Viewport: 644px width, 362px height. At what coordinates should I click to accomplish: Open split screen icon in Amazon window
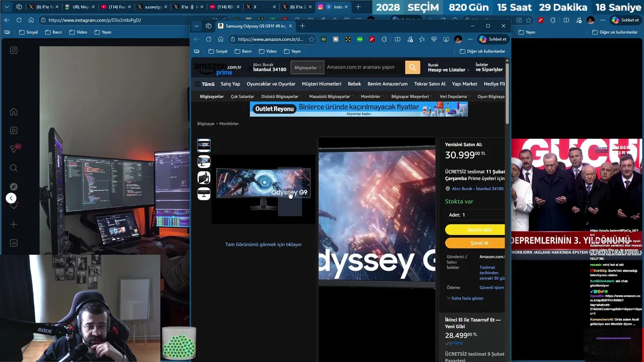pos(397,39)
